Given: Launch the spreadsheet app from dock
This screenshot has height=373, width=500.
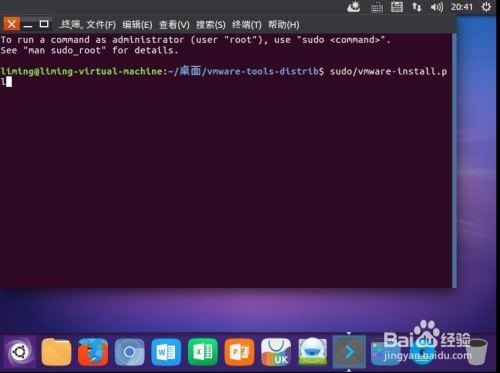Looking at the screenshot, I should [203, 352].
